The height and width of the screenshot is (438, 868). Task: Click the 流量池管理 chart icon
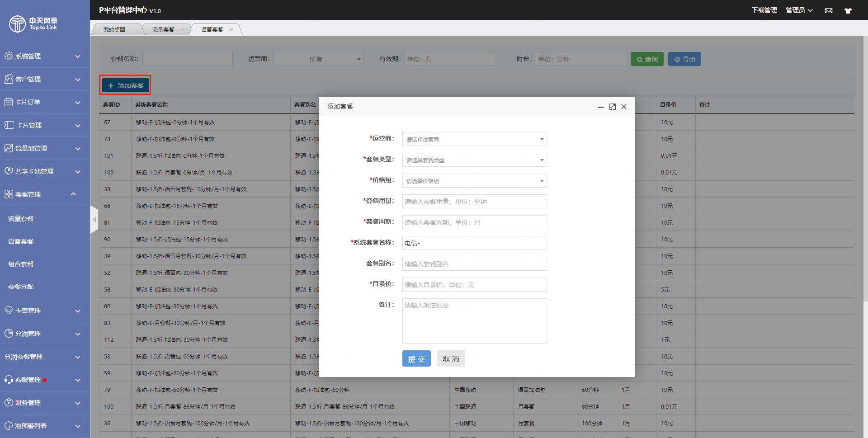point(9,148)
